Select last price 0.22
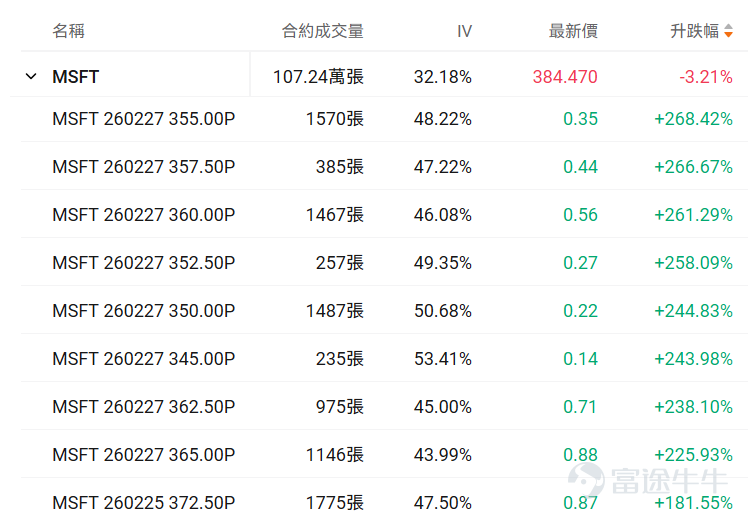The image size is (748, 517). [x=580, y=311]
